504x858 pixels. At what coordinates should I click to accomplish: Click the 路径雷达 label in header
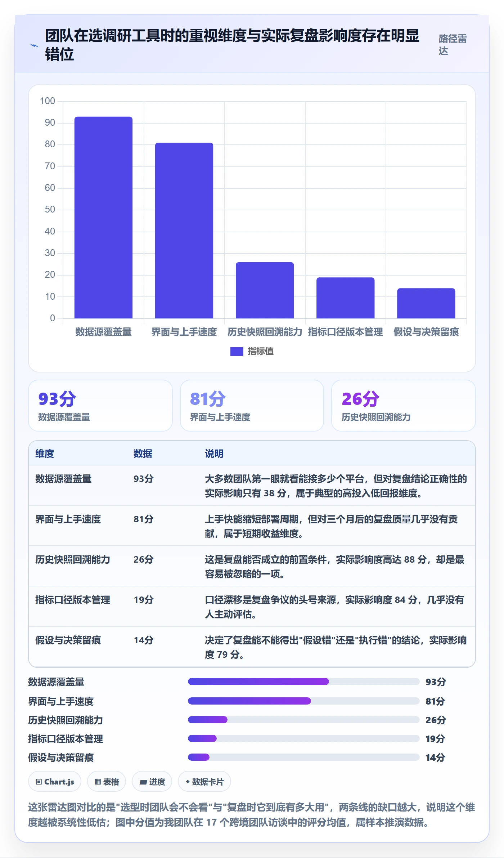coord(453,45)
